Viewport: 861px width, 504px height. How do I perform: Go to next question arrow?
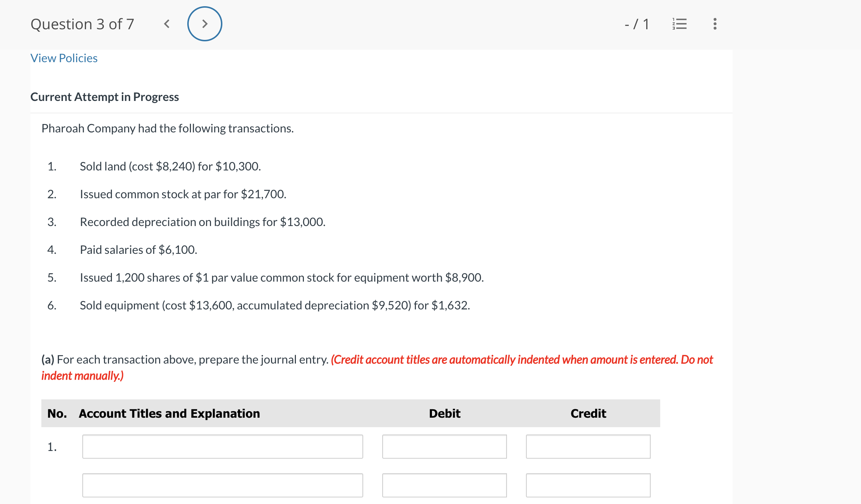pos(204,24)
